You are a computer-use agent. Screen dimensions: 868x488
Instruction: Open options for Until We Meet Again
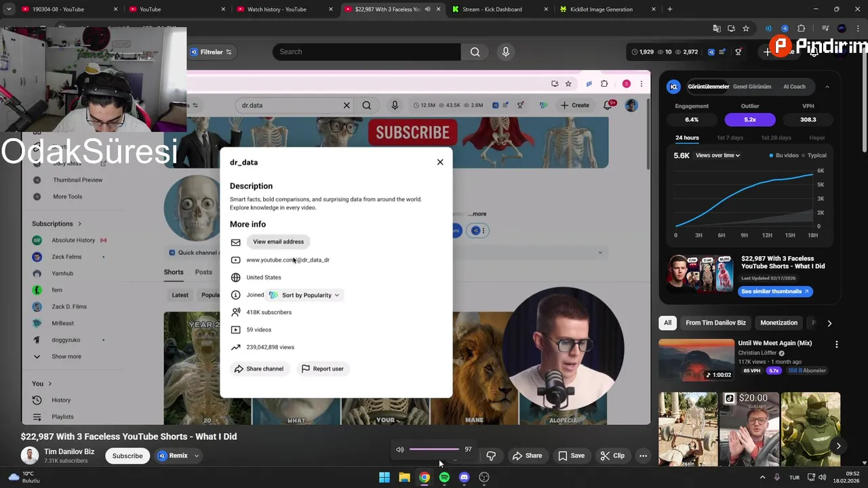pyautogui.click(x=836, y=344)
